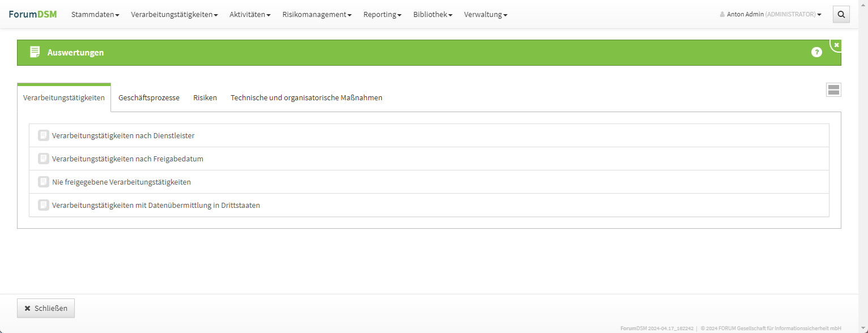Open Technische und organisatorische Maßnahmen tab
Image resolution: width=868 pixels, height=333 pixels.
click(x=307, y=97)
